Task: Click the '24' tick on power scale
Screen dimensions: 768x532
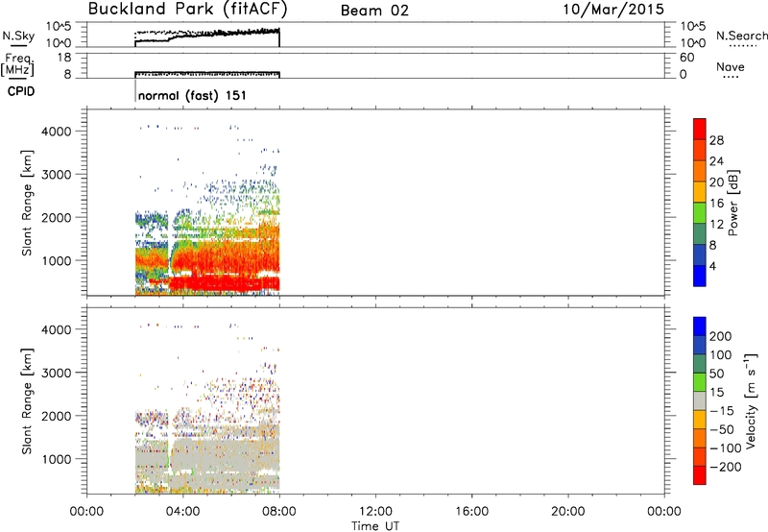Action: click(x=716, y=161)
